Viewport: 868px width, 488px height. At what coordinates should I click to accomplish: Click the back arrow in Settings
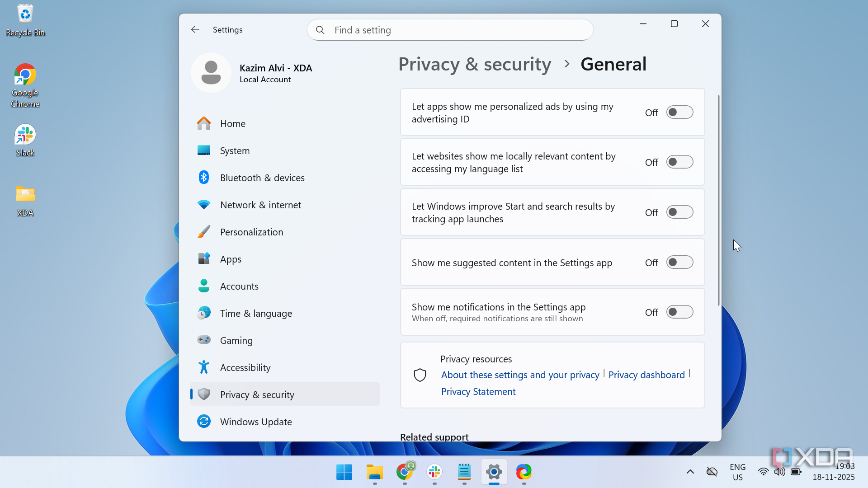[x=195, y=30]
